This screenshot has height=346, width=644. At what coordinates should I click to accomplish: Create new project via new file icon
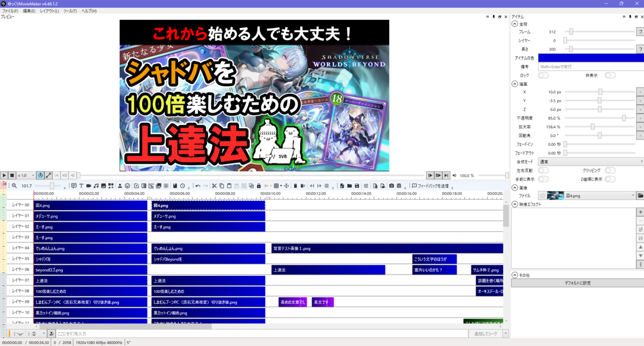point(342,186)
